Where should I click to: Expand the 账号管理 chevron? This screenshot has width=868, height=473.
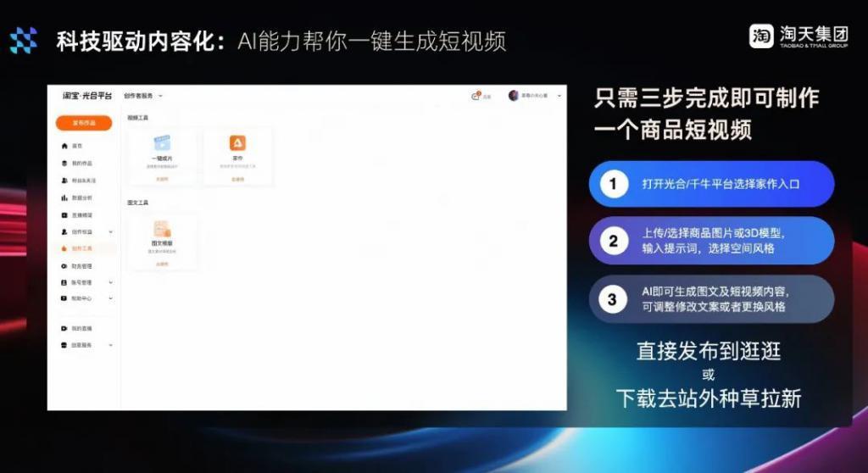click(111, 282)
